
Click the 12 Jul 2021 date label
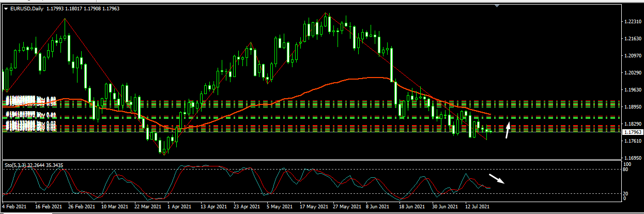tap(478, 206)
